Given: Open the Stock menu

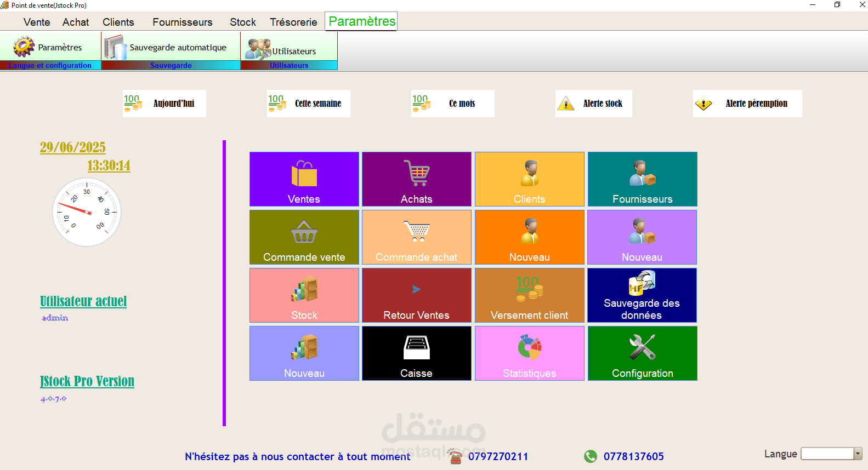Looking at the screenshot, I should click(x=243, y=22).
